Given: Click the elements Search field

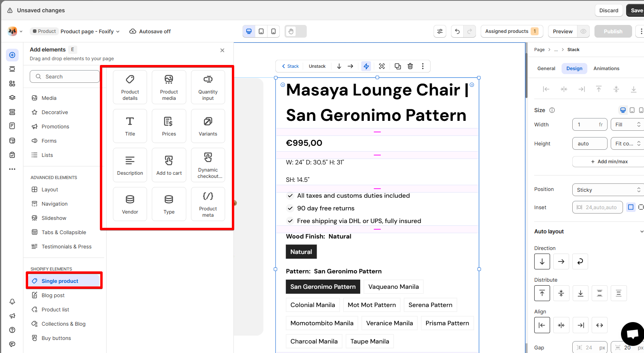Looking at the screenshot, I should [x=65, y=76].
